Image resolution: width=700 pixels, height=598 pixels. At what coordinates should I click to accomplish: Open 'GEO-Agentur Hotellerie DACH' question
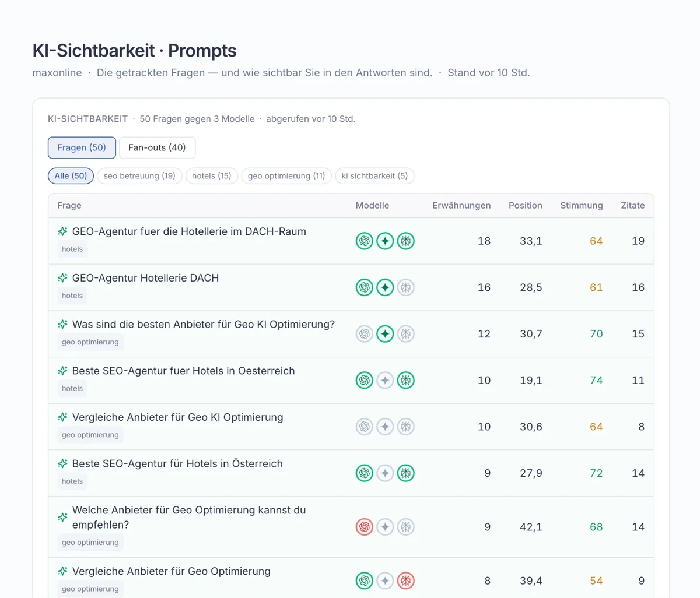coord(145,278)
